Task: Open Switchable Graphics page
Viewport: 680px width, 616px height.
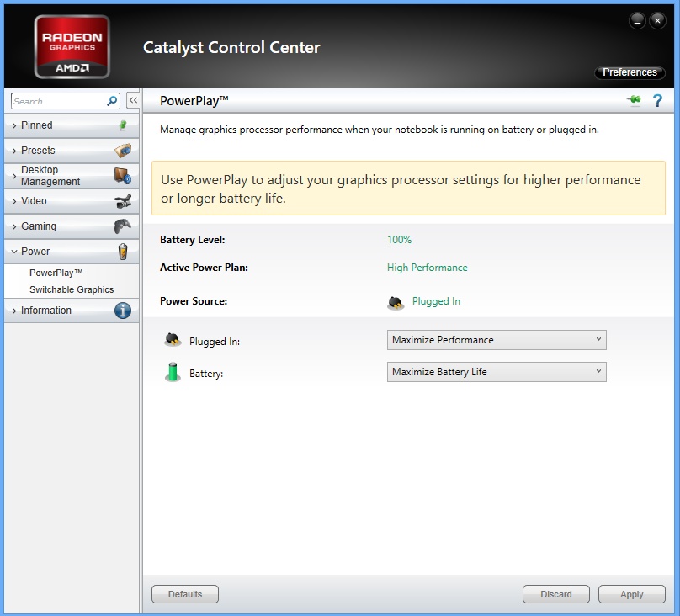Action: 72,289
